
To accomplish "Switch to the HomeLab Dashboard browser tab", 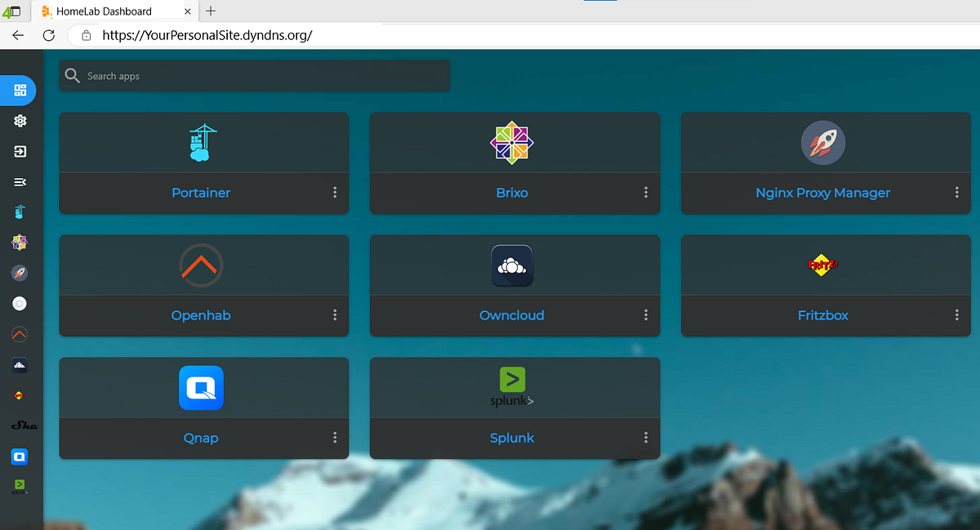I will pos(106,11).
